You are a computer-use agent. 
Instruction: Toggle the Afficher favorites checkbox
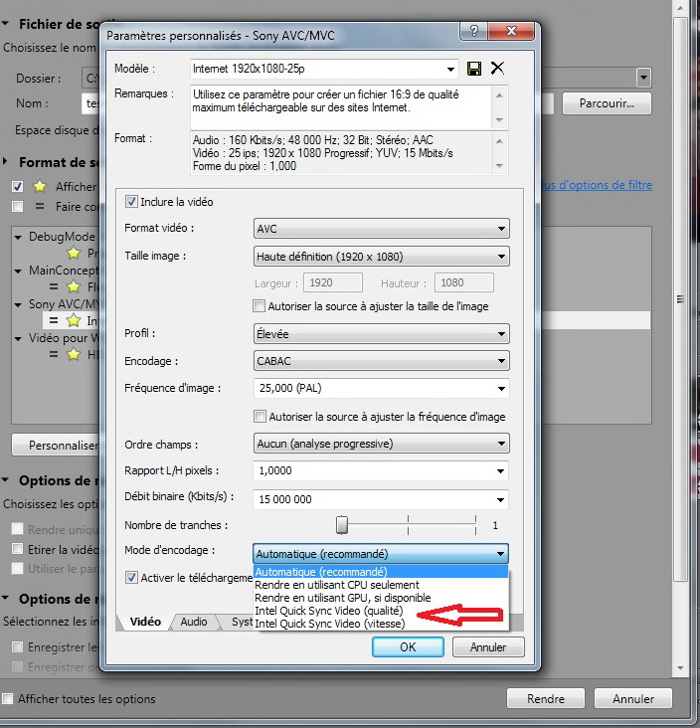click(x=17, y=187)
